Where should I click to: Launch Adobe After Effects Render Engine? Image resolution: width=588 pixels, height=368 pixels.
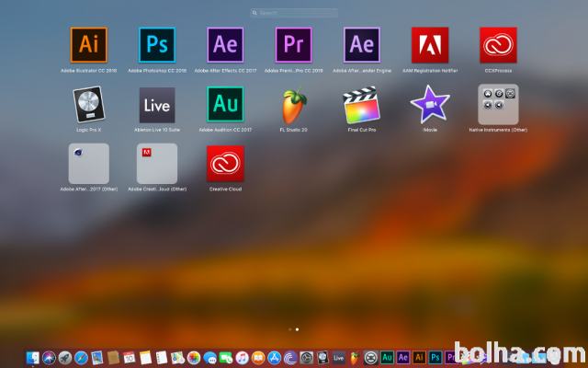pyautogui.click(x=362, y=44)
